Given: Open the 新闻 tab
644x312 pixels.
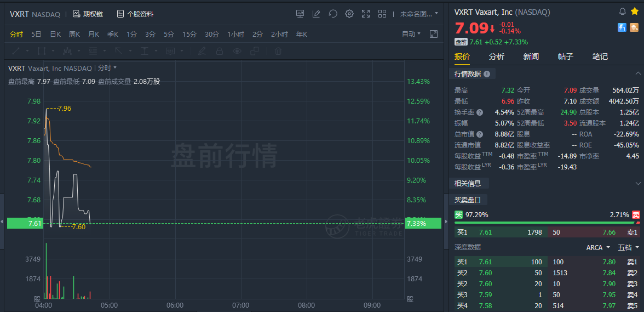Looking at the screenshot, I should pyautogui.click(x=531, y=56).
